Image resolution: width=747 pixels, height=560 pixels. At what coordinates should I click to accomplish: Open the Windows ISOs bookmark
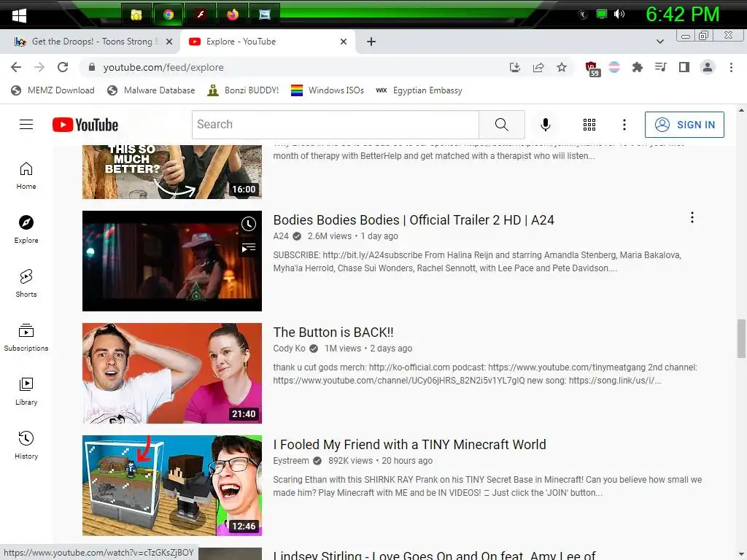328,90
